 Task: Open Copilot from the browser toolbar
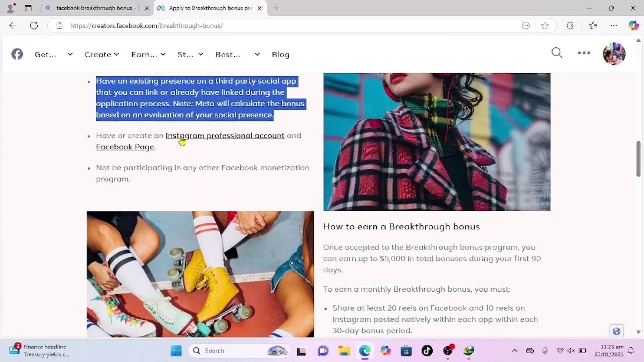click(634, 25)
